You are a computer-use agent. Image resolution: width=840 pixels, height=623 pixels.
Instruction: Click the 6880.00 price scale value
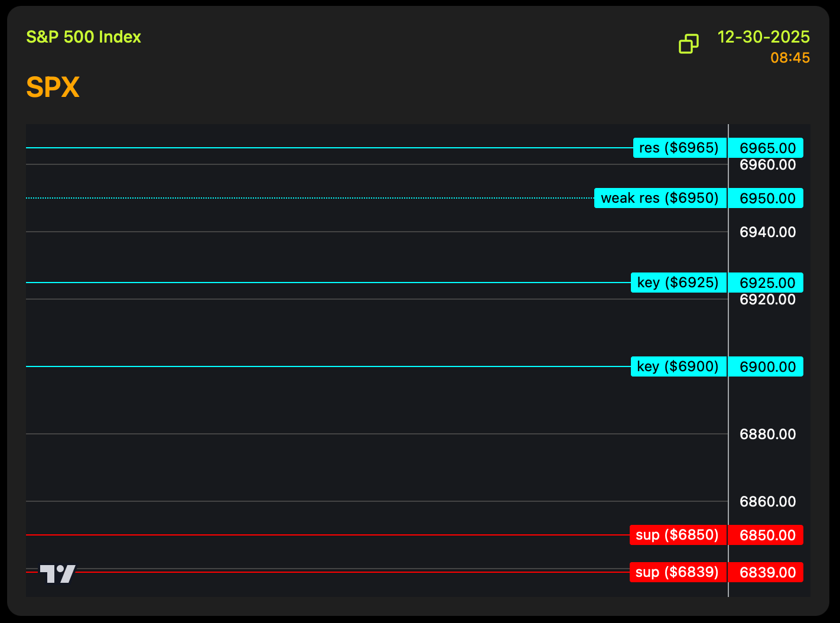point(767,434)
